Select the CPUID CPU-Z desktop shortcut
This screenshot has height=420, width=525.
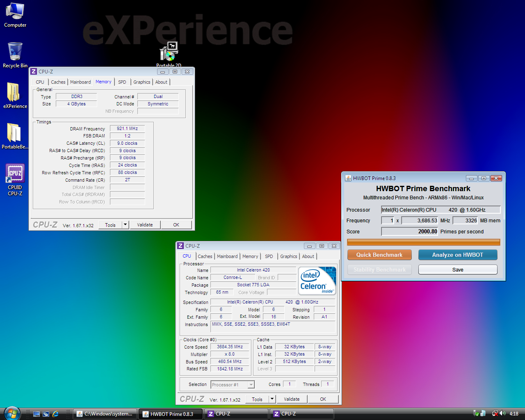15,180
